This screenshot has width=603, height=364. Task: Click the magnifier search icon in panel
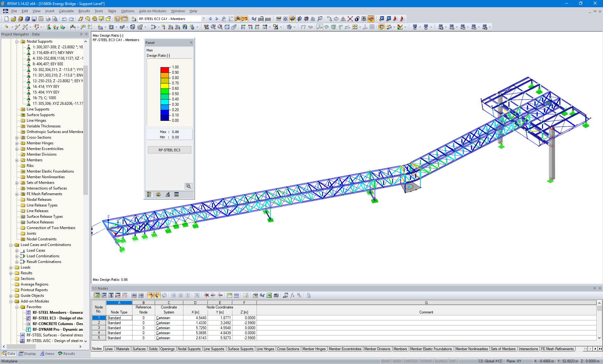pos(189,186)
